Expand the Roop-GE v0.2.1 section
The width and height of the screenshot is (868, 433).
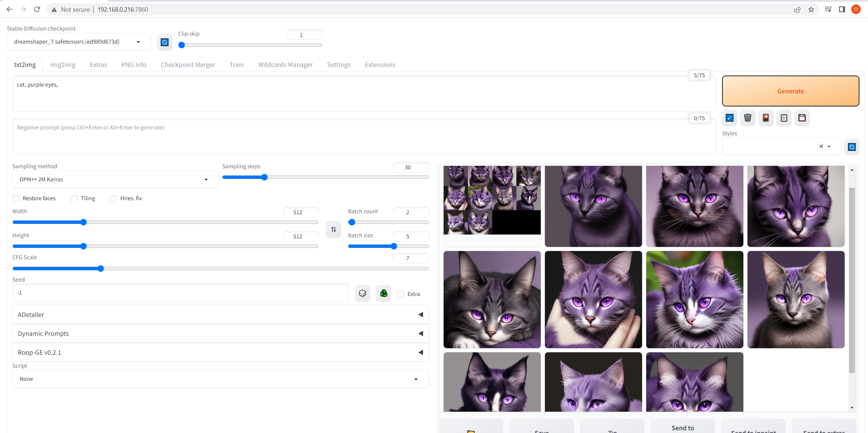pyautogui.click(x=220, y=352)
